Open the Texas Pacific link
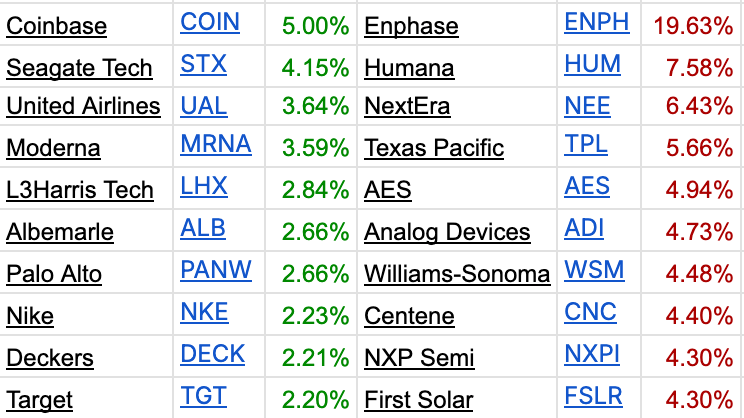This screenshot has width=744, height=418. [x=434, y=148]
